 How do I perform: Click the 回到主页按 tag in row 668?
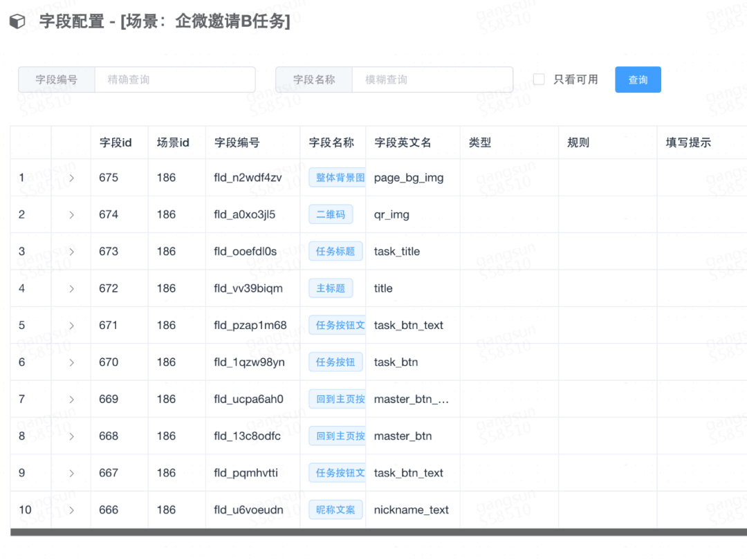(338, 436)
